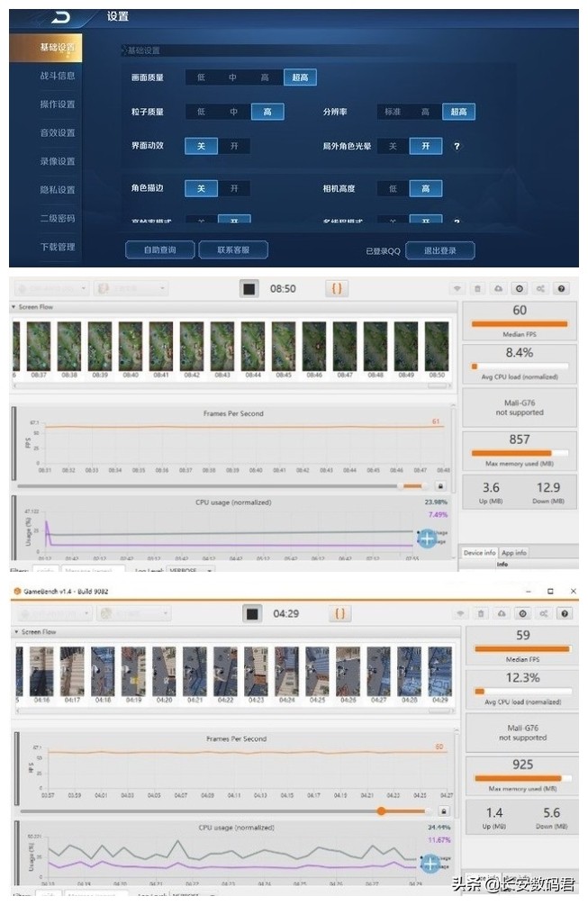Maximize the GameBench v1.4 window
Screen dimensions: 588x905
coord(550,591)
